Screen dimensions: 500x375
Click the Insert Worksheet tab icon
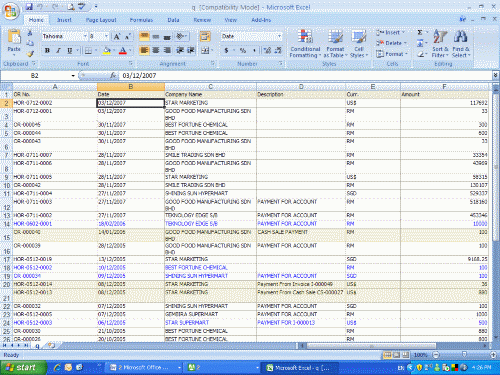click(51, 345)
